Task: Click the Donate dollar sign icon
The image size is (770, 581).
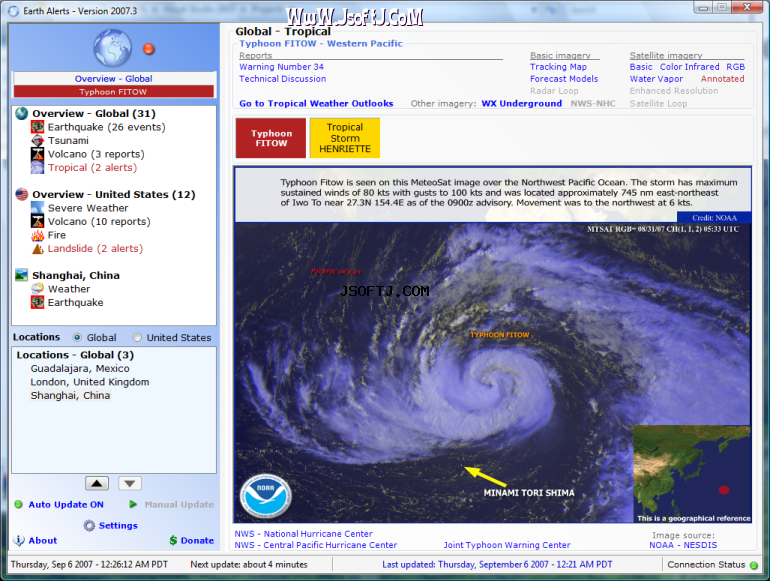Action: 173,541
